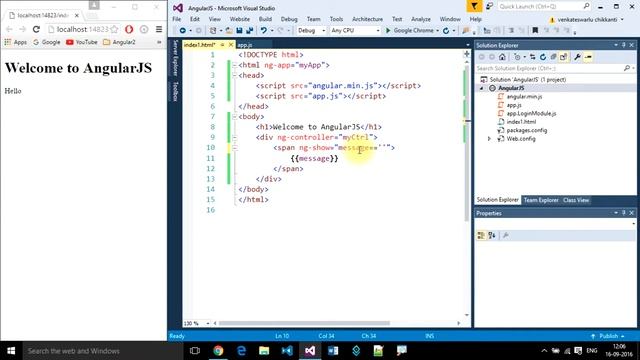The width and height of the screenshot is (640, 360).
Task: Toggle auto-hide pin on Properties panel
Action: coord(624,213)
